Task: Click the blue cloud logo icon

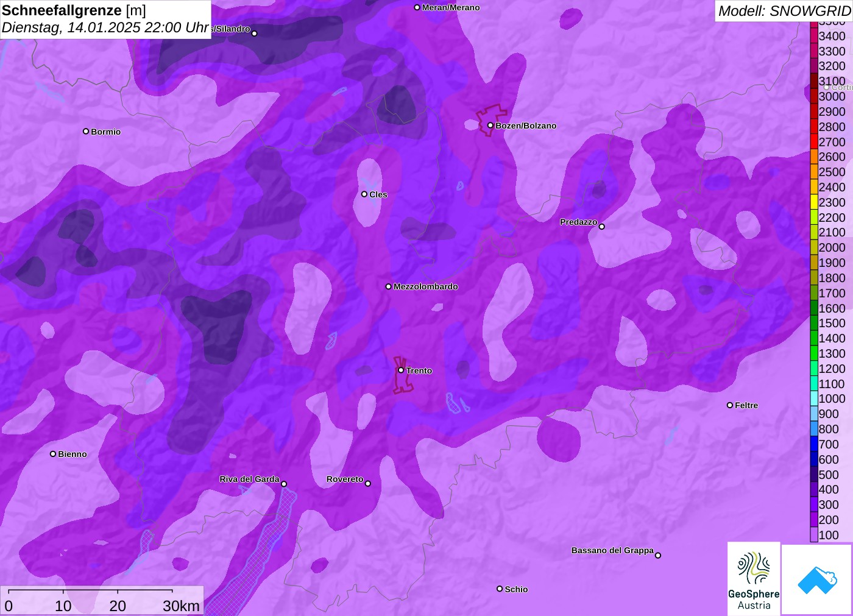Action: point(817,581)
